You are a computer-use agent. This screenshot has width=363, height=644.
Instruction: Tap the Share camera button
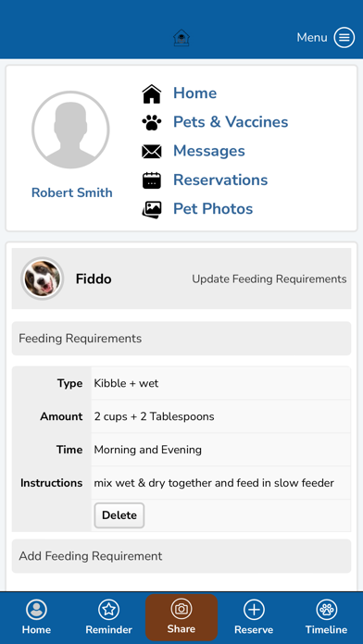[181, 617]
